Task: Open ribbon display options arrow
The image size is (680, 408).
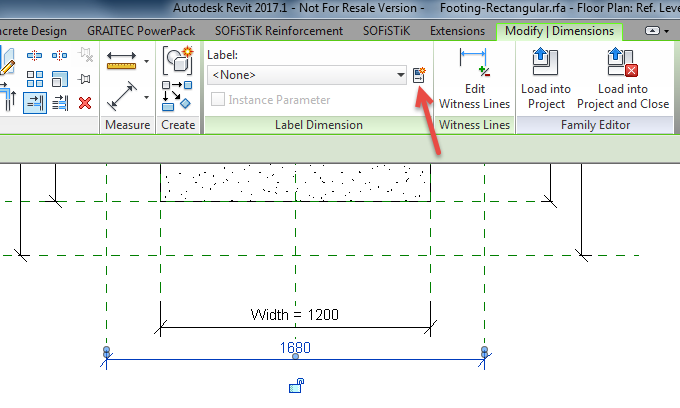Action: pyautogui.click(x=667, y=31)
